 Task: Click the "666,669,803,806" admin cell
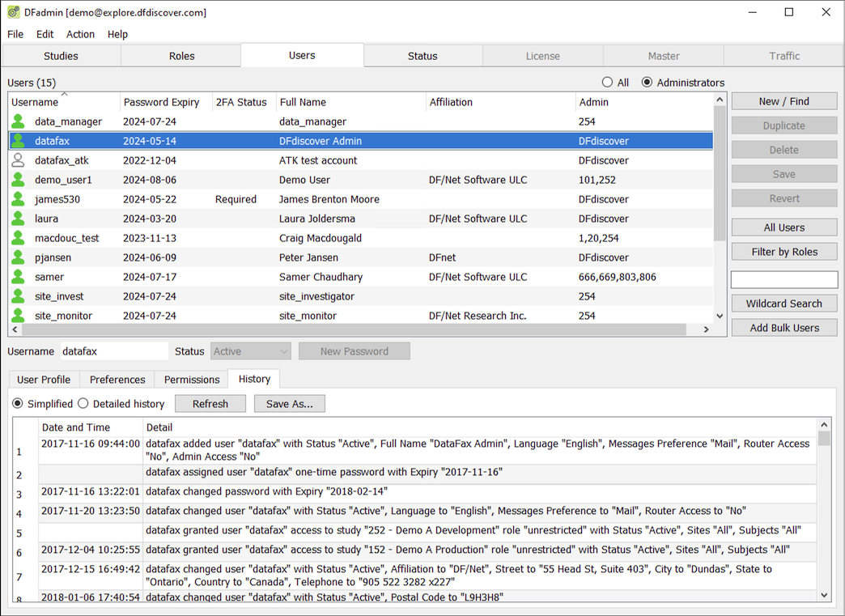617,277
